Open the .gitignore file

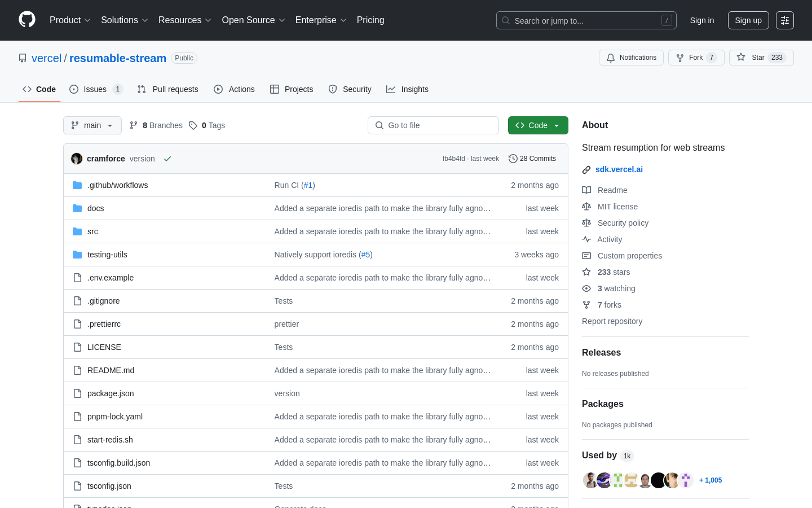[x=103, y=301]
